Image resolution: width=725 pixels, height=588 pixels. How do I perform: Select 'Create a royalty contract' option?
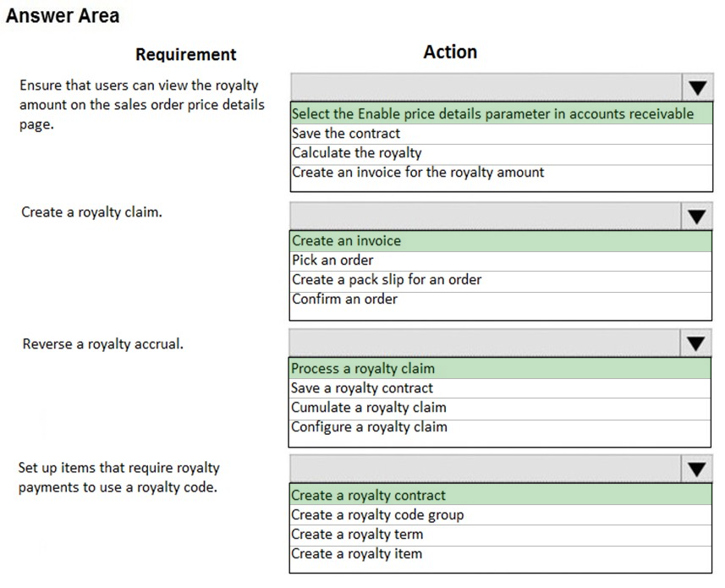click(501, 495)
